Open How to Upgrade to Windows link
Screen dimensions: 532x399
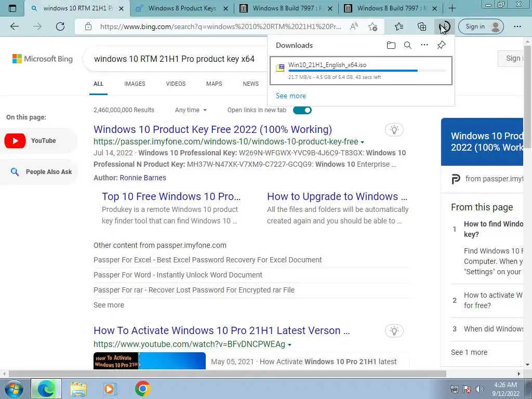[x=337, y=196]
